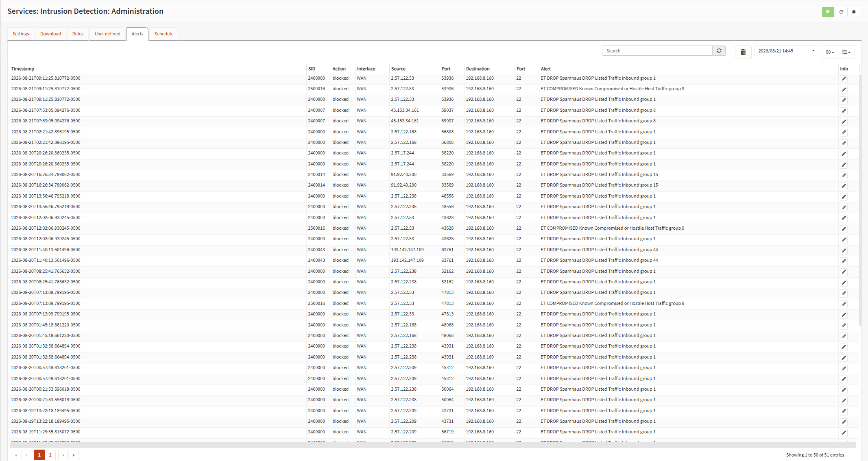Open info for first 45.153.34.161 alert
This screenshot has height=461, width=868.
pos(844,111)
